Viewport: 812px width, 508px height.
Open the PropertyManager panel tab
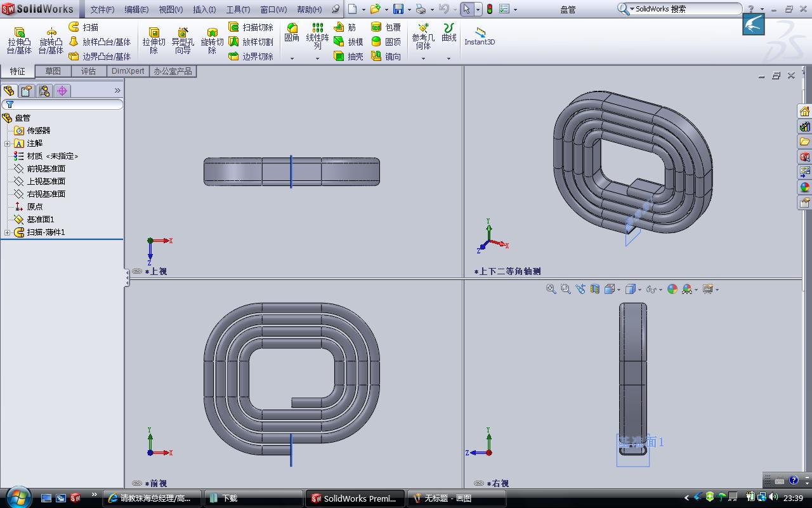coord(27,91)
